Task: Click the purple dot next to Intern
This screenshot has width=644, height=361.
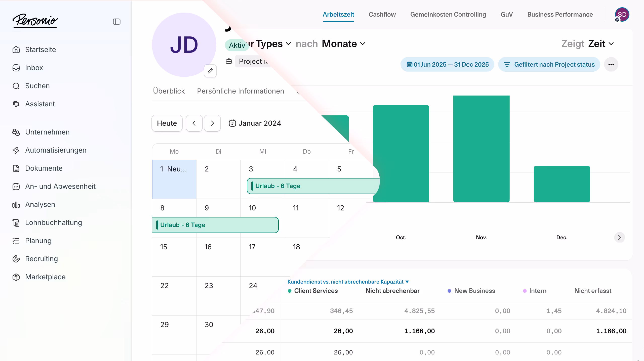Action: pyautogui.click(x=525, y=291)
